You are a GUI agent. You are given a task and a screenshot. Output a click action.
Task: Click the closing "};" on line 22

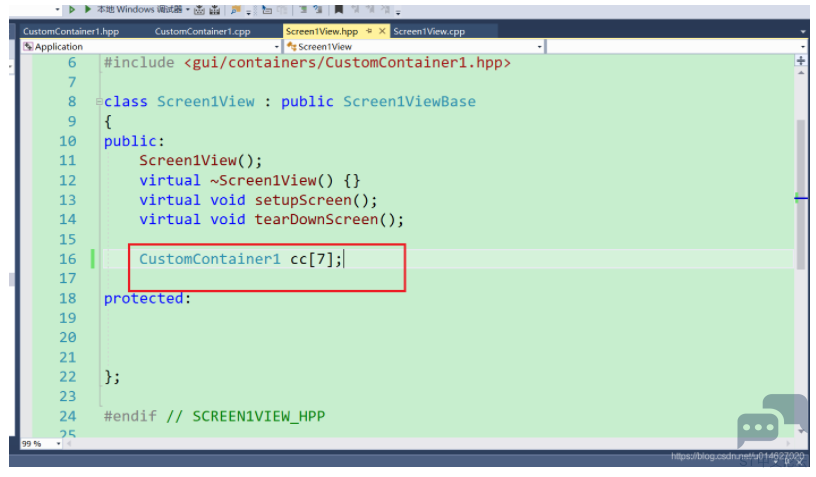click(x=112, y=377)
